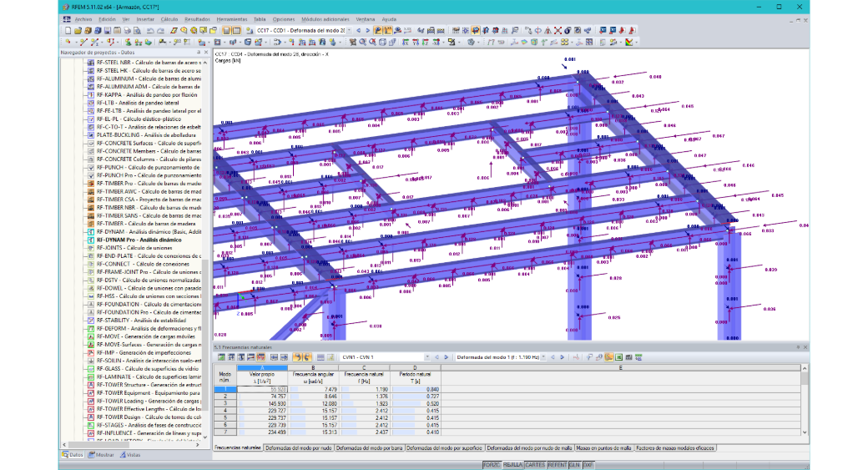Image resolution: width=868 pixels, height=470 pixels.
Task: Open the Datos navigator tab
Action: pos(73,455)
